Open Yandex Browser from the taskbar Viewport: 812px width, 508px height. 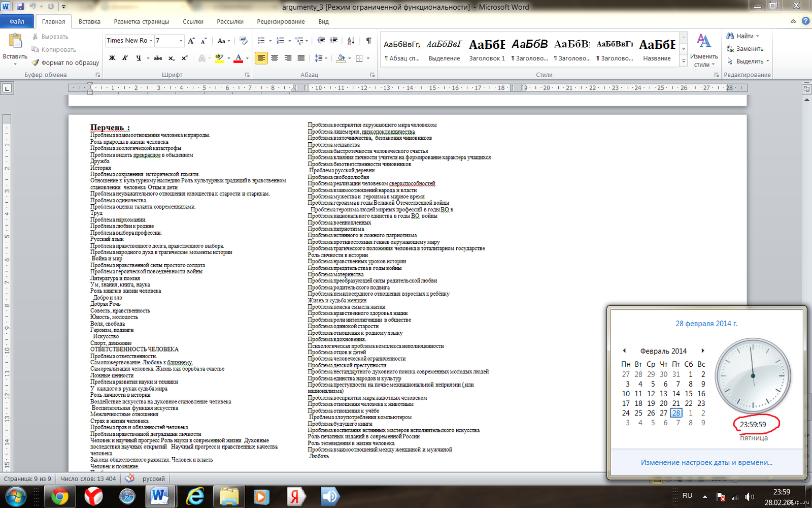(x=93, y=496)
